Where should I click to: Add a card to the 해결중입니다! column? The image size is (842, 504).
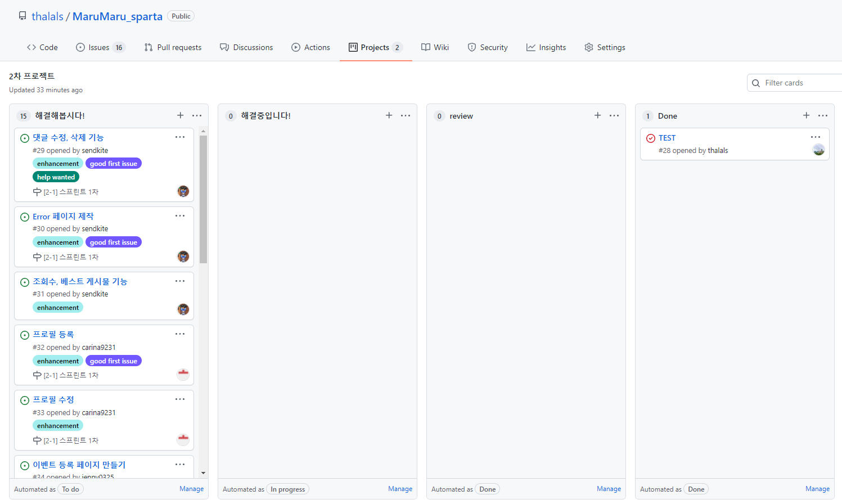tap(389, 115)
